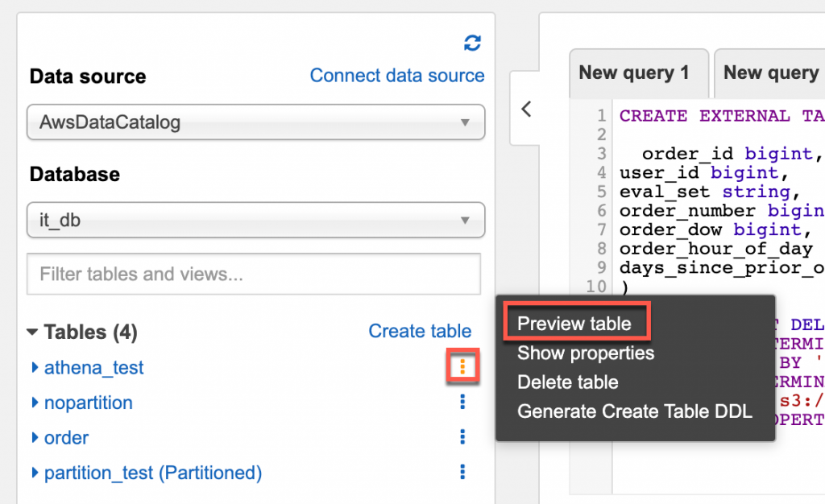The width and height of the screenshot is (825, 504).
Task: Open the order table three-dot menu
Action: pos(462,437)
